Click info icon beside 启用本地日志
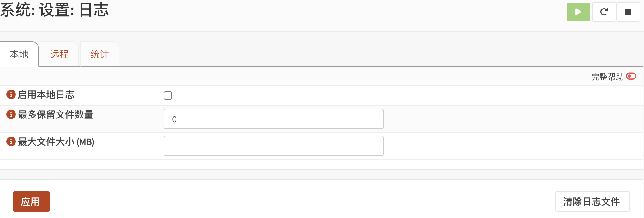 coord(11,94)
